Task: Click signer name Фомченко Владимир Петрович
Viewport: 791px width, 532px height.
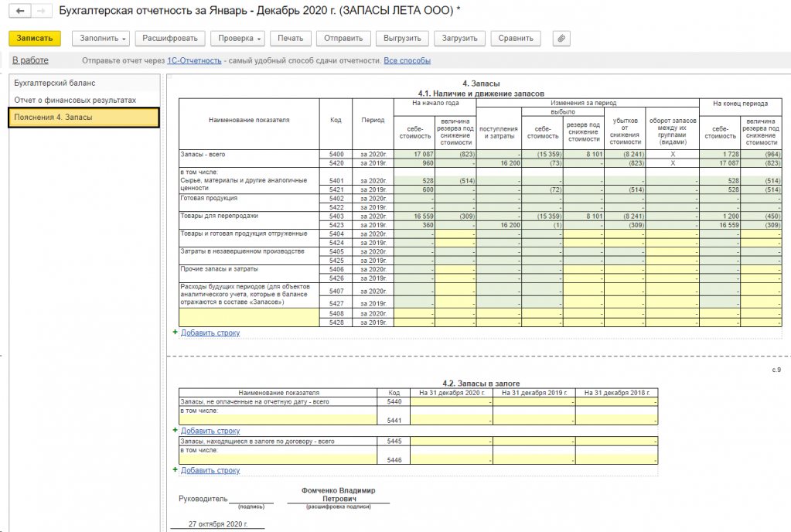Action: click(339, 495)
